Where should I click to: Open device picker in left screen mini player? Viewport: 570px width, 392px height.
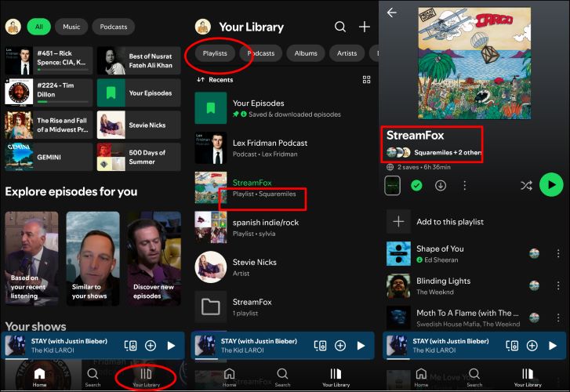coord(130,346)
